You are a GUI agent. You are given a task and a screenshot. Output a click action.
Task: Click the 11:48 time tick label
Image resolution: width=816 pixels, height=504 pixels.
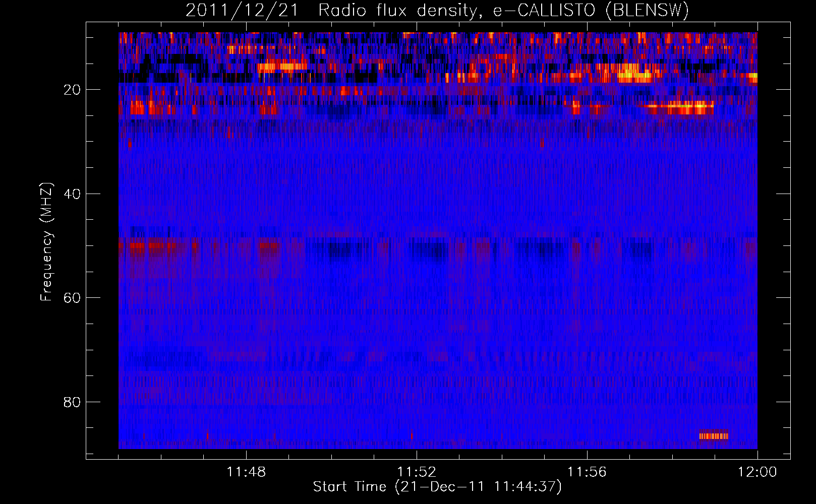click(x=246, y=472)
